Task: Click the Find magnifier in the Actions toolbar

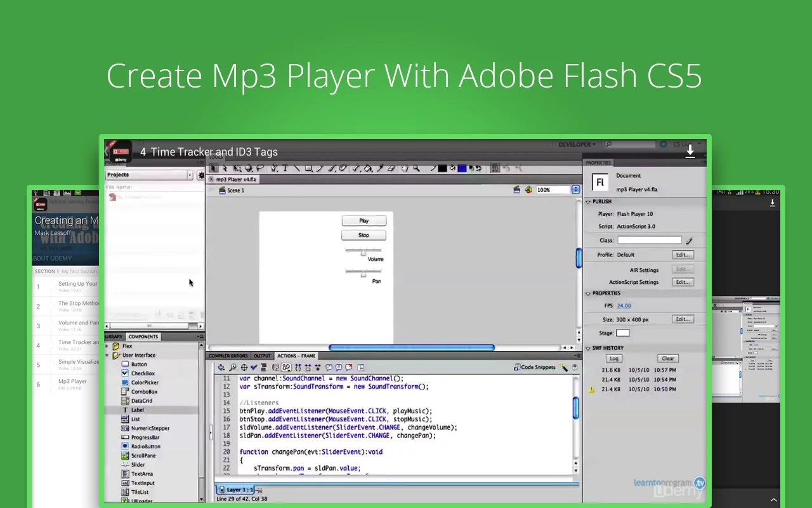Action: (x=233, y=368)
